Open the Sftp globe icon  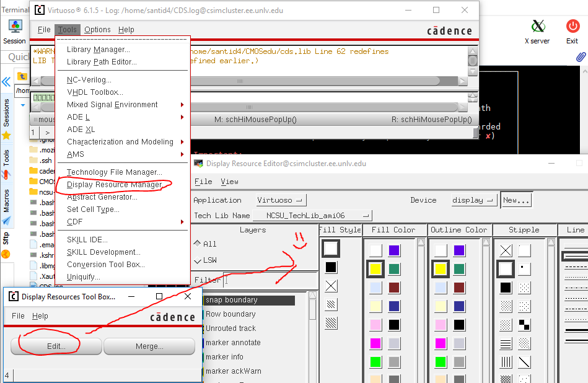pos(6,254)
